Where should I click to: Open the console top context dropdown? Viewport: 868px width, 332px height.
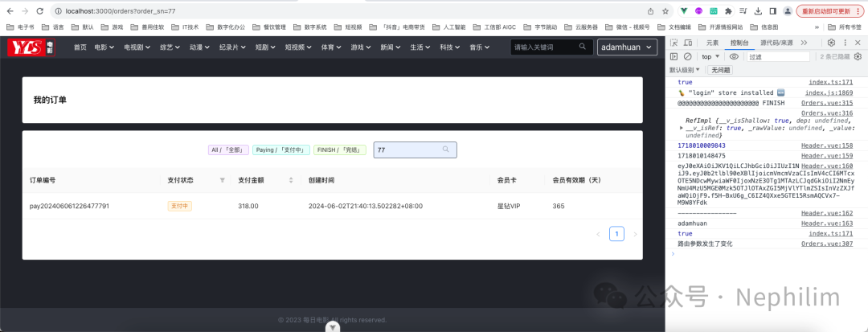pyautogui.click(x=710, y=56)
